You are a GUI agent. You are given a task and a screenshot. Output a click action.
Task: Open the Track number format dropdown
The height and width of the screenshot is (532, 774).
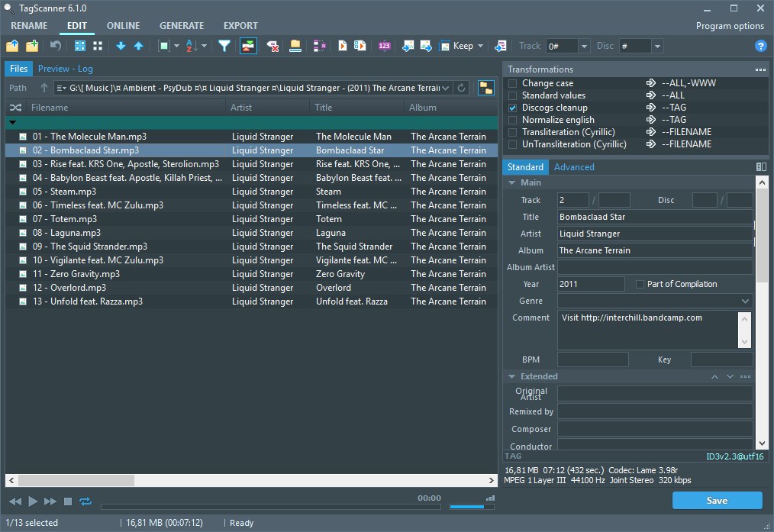[x=584, y=47]
